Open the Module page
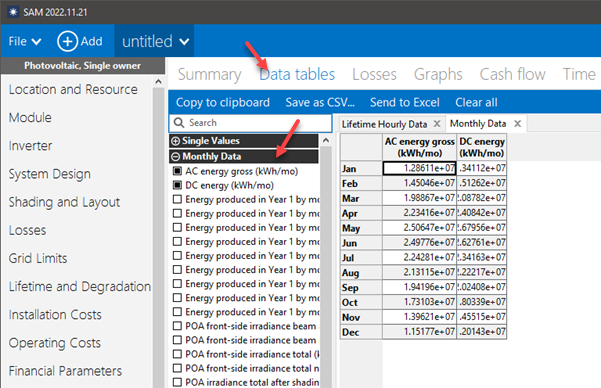Screen dimensions: 601x388 30,117
